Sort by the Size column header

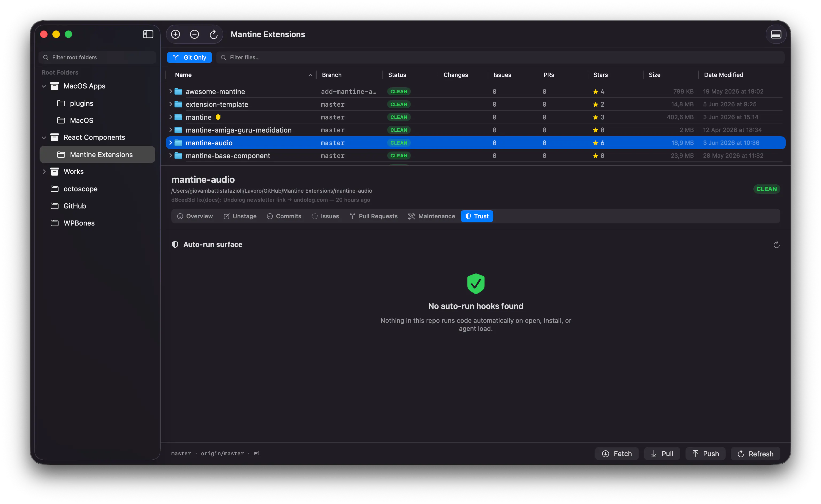(x=671, y=75)
